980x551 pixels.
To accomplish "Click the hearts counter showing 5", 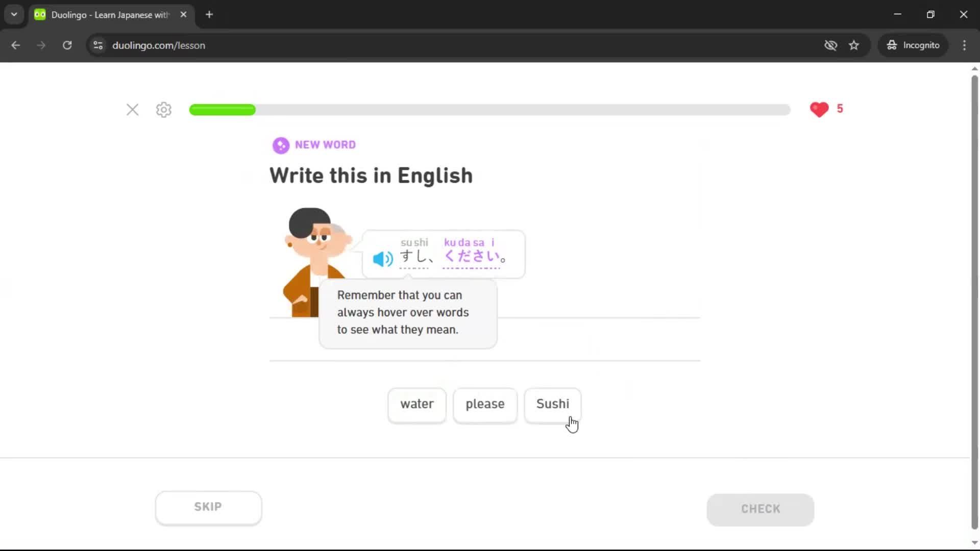I will coord(827,109).
